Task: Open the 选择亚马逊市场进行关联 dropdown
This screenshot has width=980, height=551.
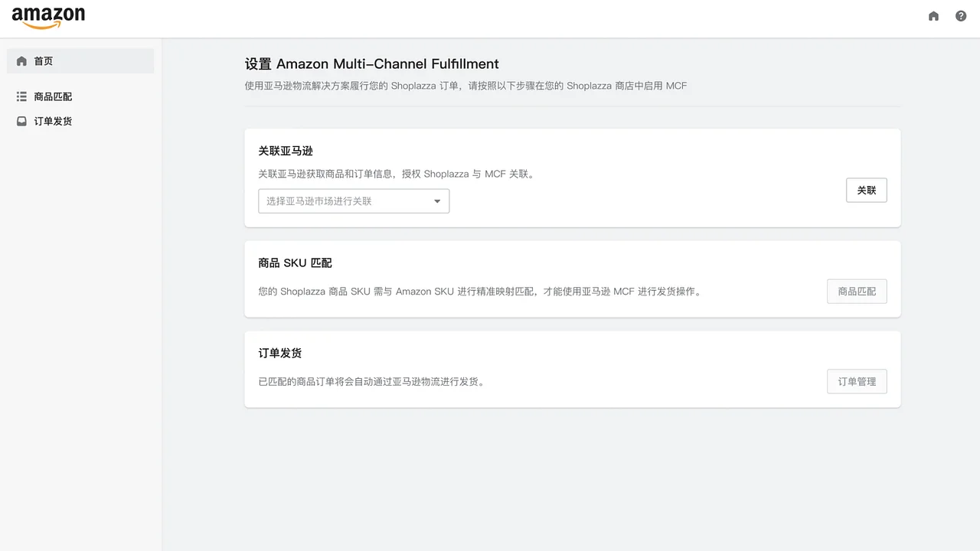Action: pos(354,201)
